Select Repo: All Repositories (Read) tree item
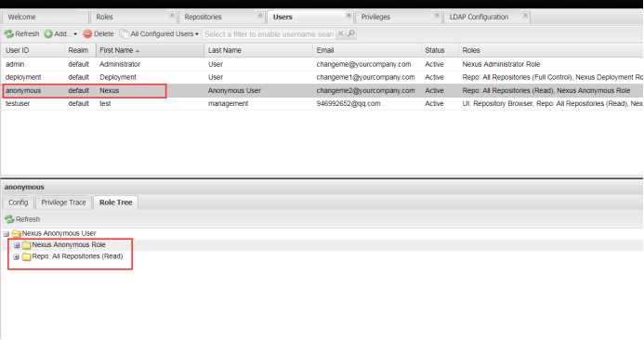 tap(77, 256)
